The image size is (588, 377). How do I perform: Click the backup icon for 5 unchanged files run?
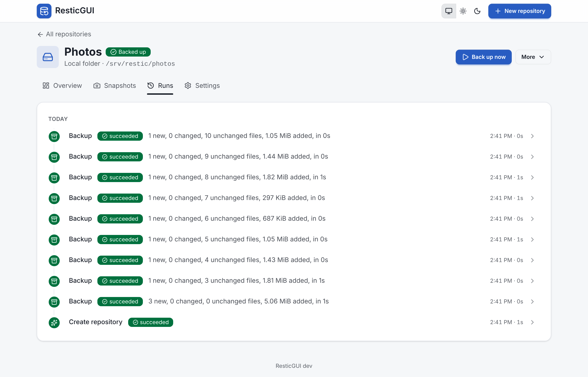coord(54,240)
